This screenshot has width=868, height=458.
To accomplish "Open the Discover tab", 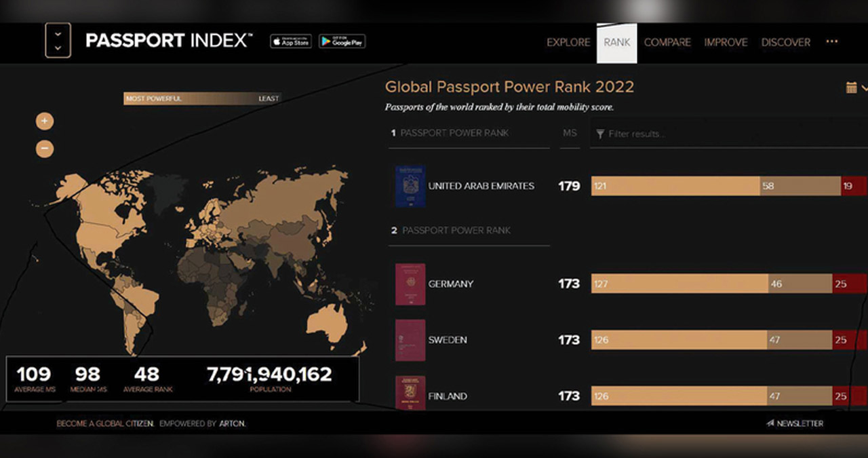I will point(786,42).
